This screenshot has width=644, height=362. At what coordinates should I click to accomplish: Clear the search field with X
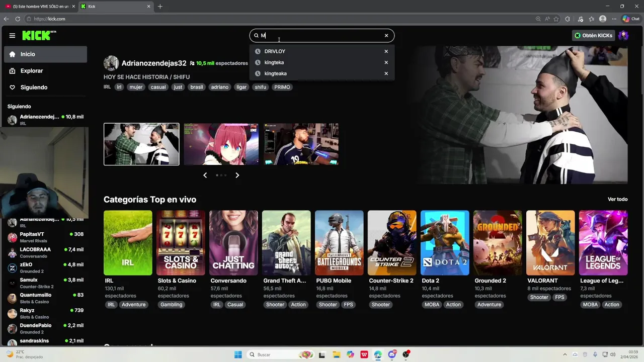pyautogui.click(x=386, y=36)
